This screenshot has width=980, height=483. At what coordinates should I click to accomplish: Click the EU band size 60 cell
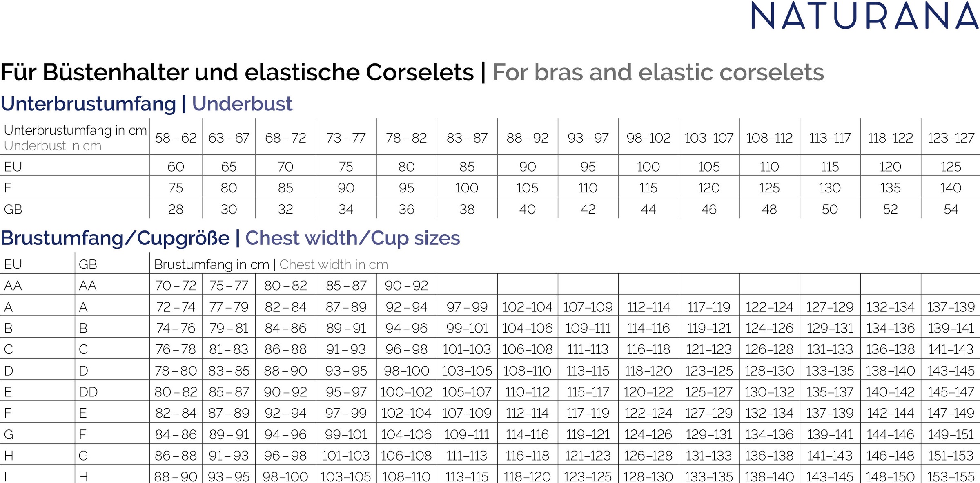click(176, 167)
